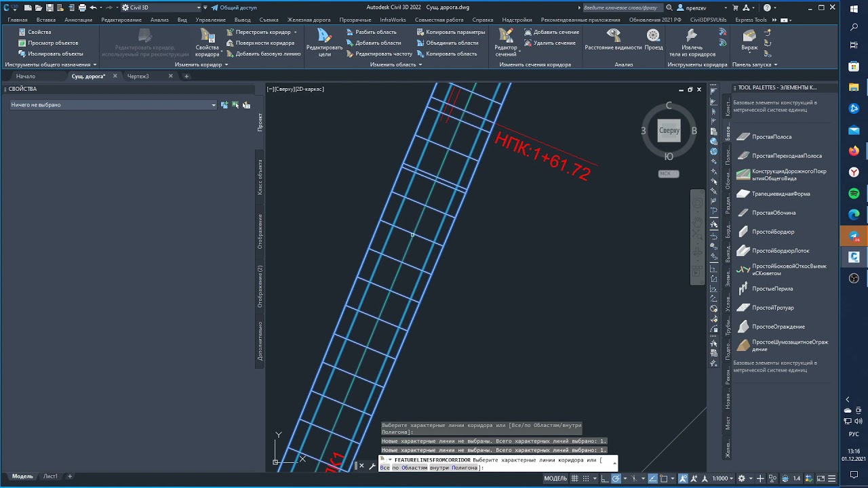
Task: Open the Аннотации ribbon tab
Action: point(78,20)
